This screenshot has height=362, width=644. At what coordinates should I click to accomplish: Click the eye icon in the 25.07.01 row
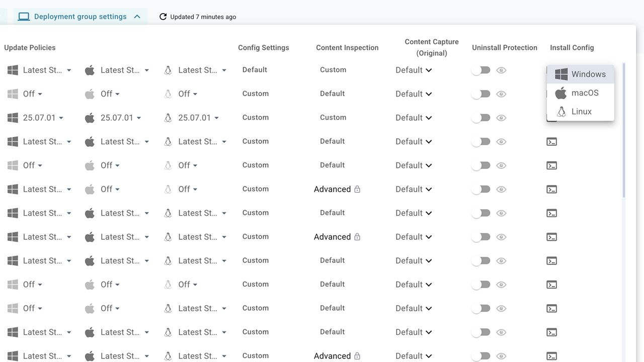(x=501, y=118)
